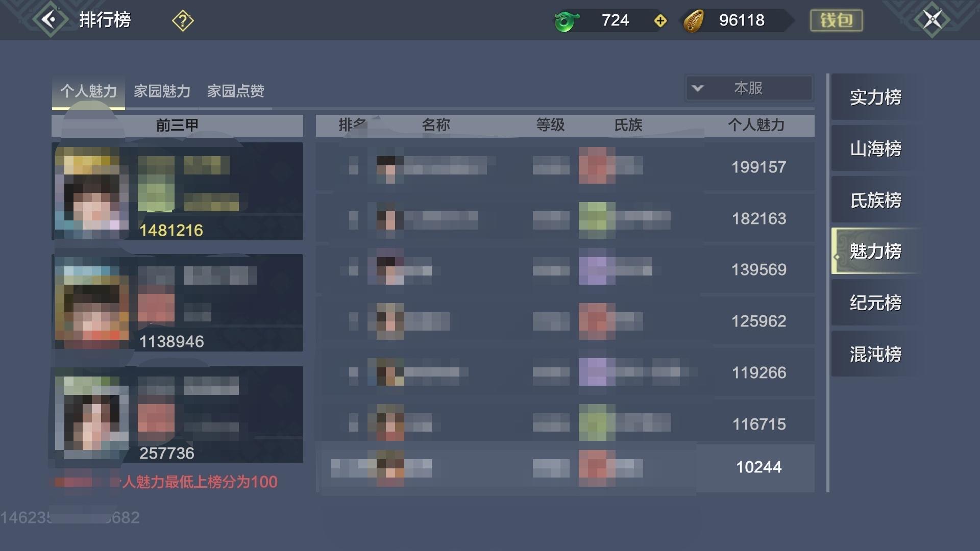Expand the 本服 server dropdown
Viewport: 980px width, 551px height.
749,88
